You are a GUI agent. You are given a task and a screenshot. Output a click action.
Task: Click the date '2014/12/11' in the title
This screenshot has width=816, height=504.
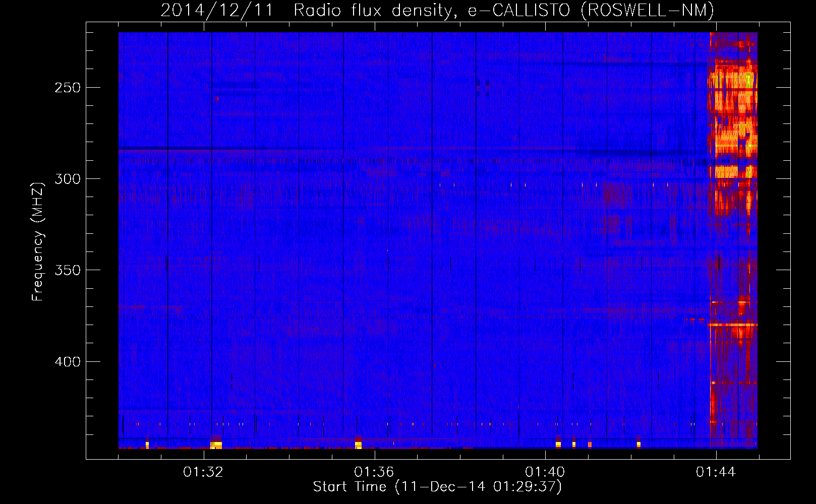click(217, 10)
